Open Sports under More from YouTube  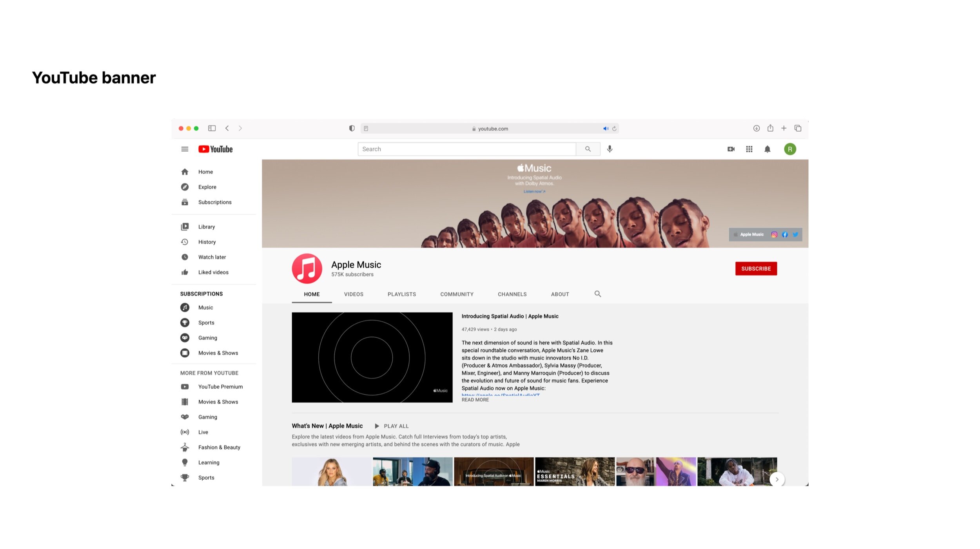pyautogui.click(x=214, y=478)
